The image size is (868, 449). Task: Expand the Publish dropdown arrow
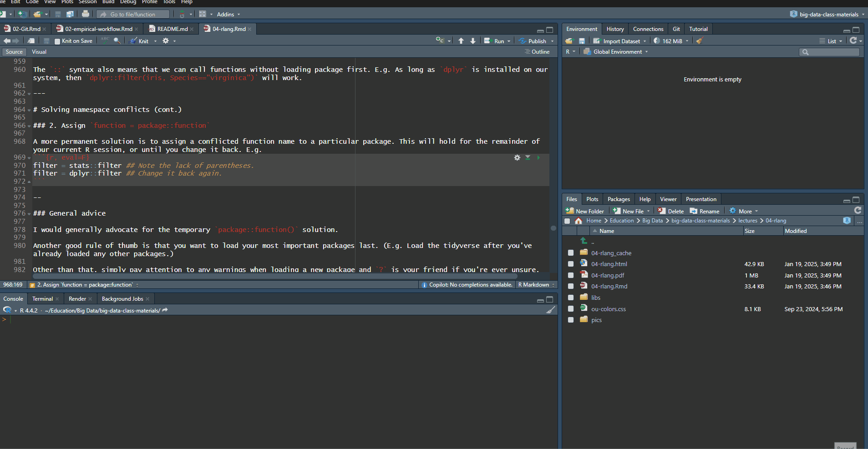[553, 41]
